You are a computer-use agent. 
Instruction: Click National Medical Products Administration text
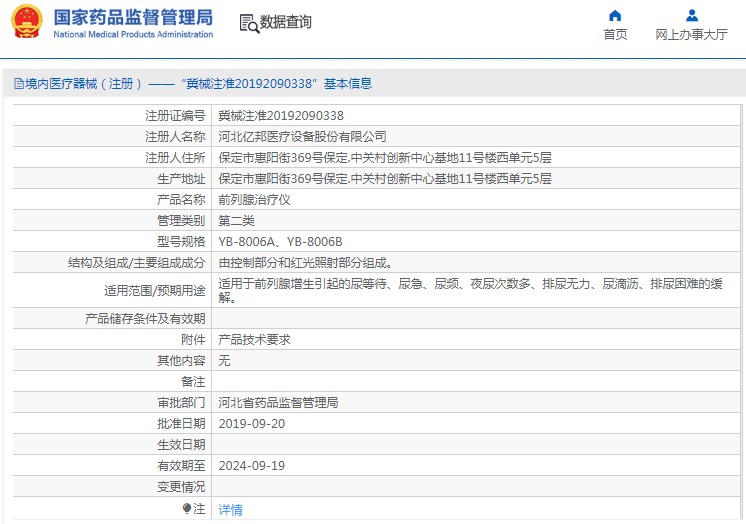point(133,34)
